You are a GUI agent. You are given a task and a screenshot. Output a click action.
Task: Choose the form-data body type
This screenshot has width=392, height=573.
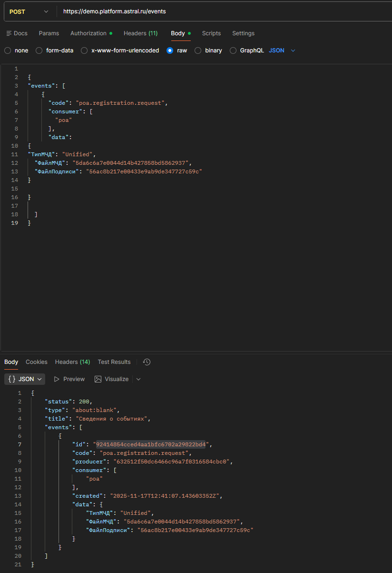point(39,50)
